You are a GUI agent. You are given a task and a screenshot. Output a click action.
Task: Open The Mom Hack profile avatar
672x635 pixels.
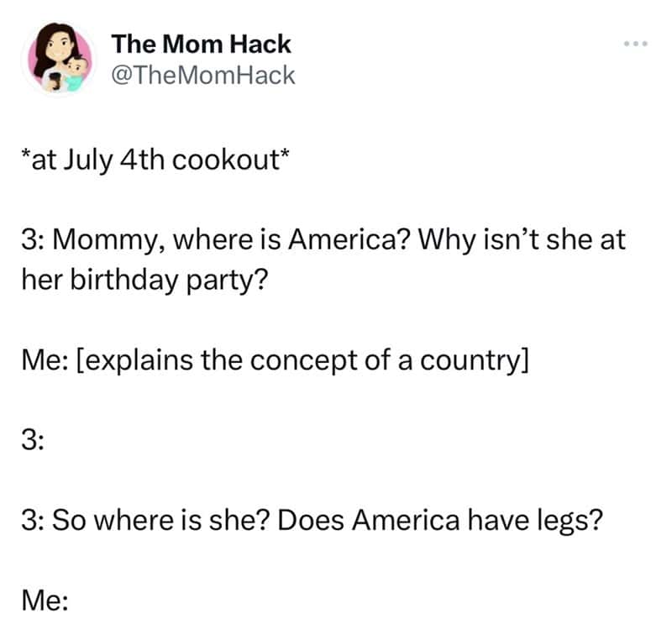click(x=60, y=58)
